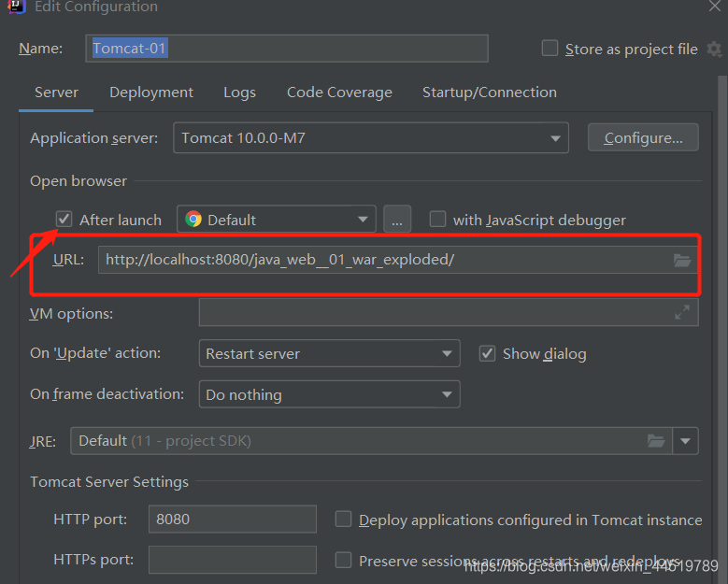Click the gear icon beside Store as project file
The height and width of the screenshot is (584, 728).
714,49
